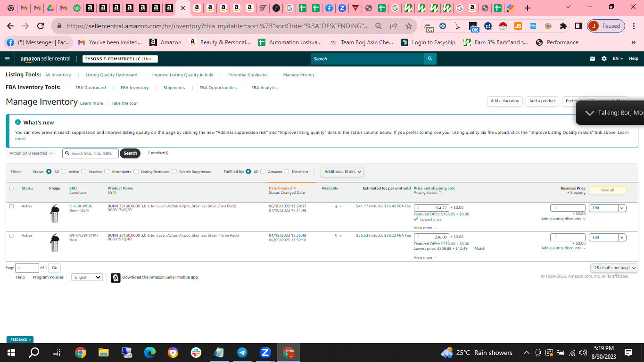Click the share this page icon
Viewport: 644px width, 362px height.
pyautogui.click(x=394, y=26)
